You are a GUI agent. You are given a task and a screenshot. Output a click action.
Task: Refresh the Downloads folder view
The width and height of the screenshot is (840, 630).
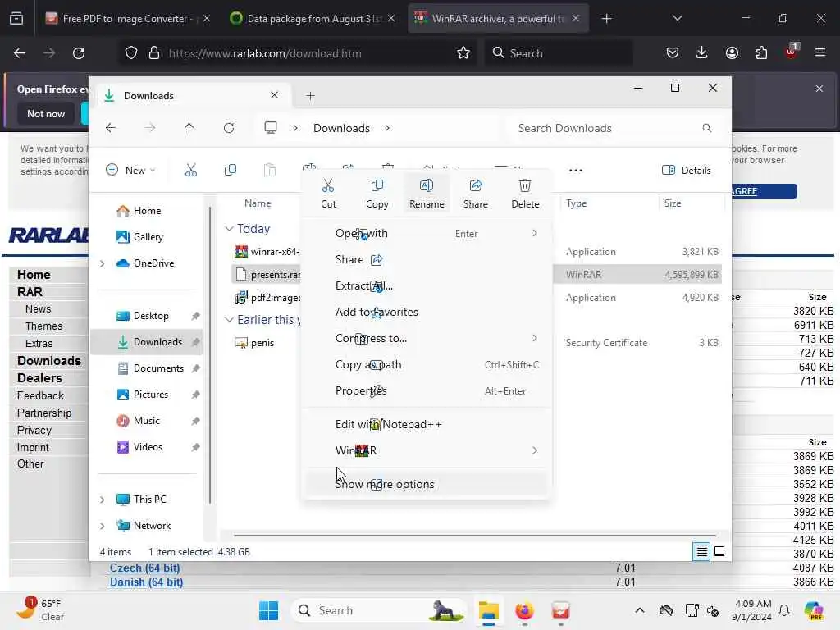pos(229,128)
